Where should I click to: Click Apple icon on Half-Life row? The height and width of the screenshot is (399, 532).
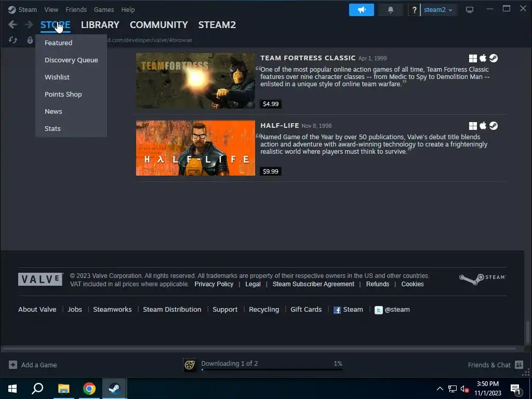click(x=483, y=126)
